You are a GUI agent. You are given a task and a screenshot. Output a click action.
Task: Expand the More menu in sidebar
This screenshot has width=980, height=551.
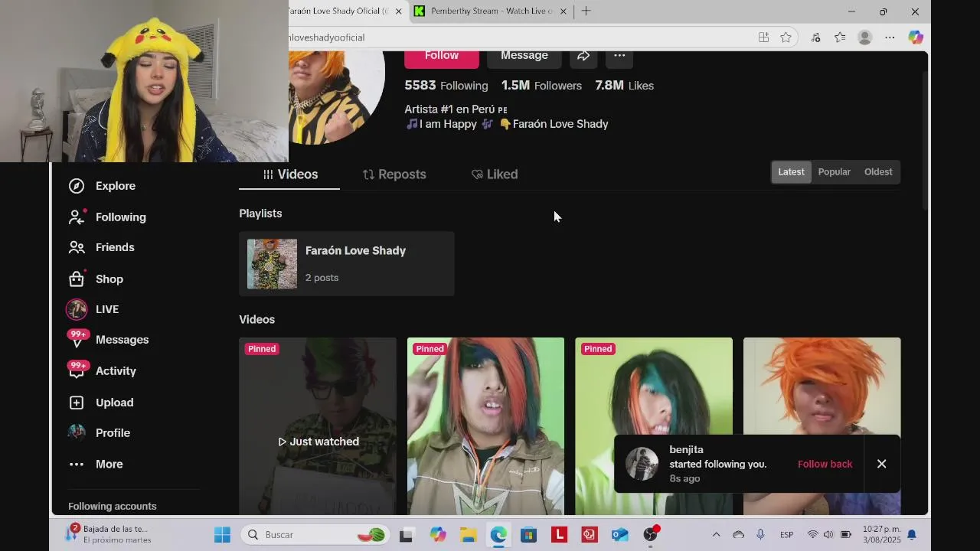(x=96, y=465)
